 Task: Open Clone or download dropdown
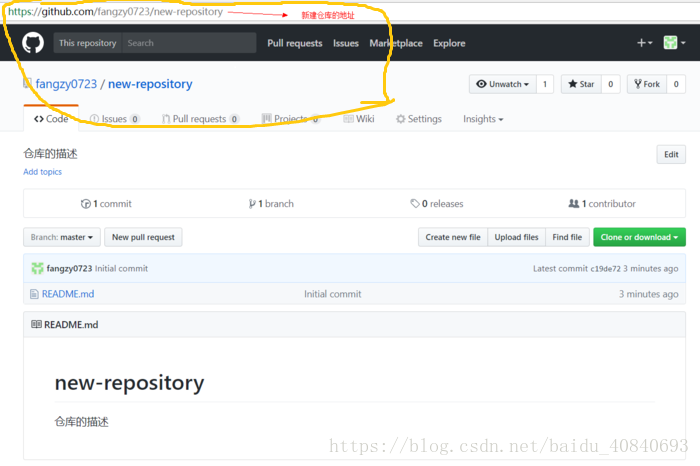[x=639, y=237]
